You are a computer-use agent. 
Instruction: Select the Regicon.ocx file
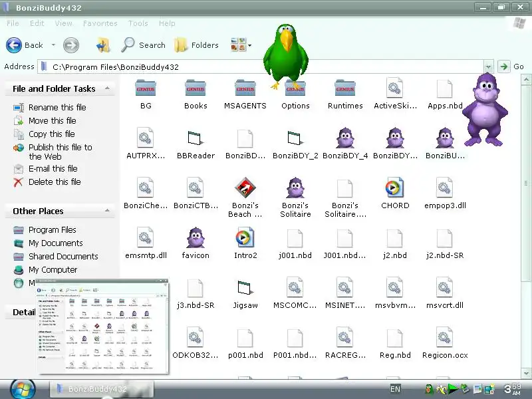click(444, 337)
